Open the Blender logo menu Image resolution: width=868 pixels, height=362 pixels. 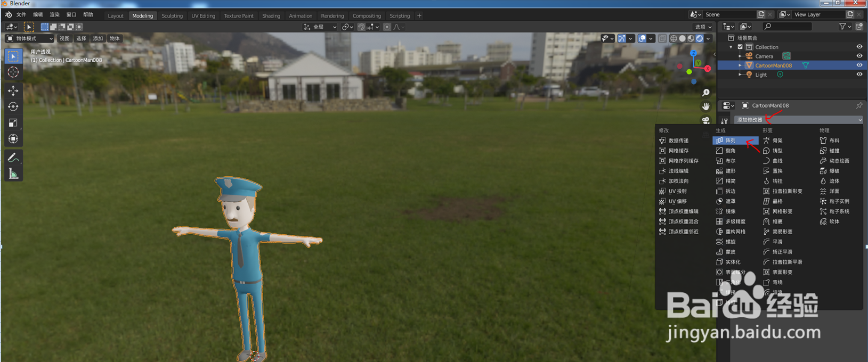point(9,15)
